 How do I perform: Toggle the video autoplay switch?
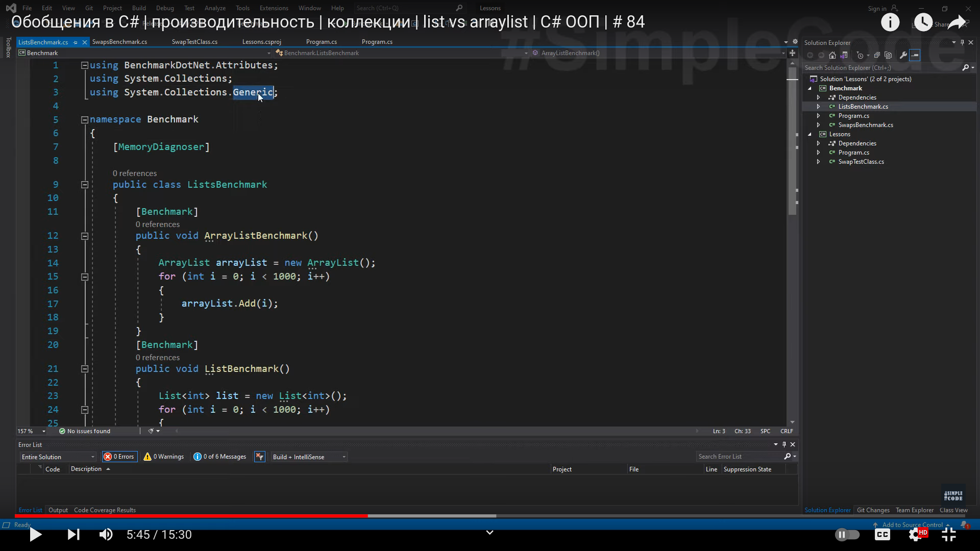(847, 534)
